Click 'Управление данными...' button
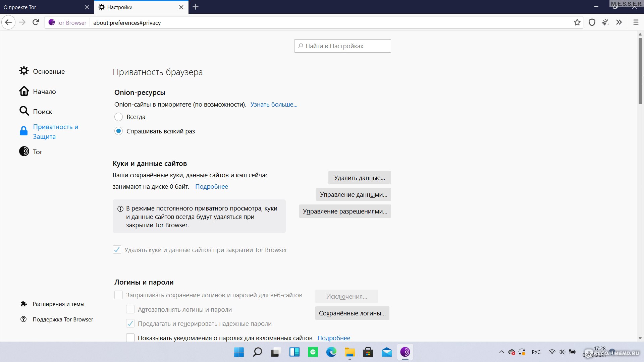The height and width of the screenshot is (362, 644). point(354,194)
